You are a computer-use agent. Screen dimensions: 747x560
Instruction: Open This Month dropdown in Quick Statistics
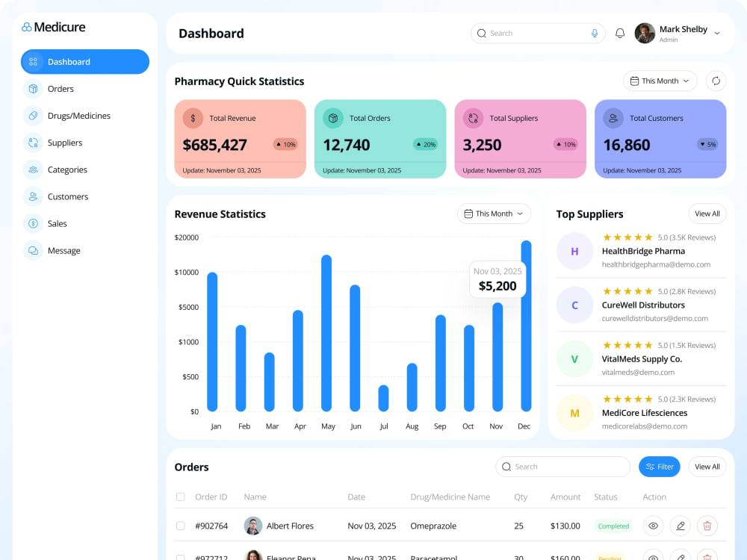[660, 81]
